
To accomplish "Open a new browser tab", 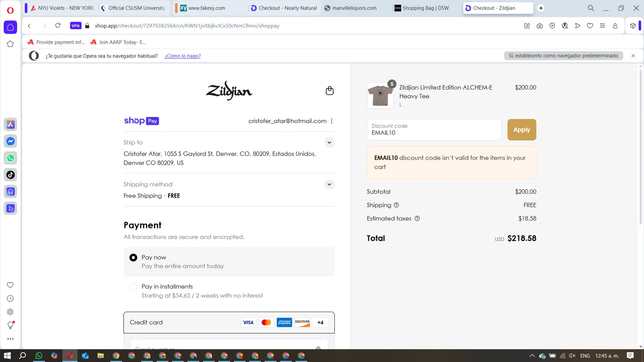I will [x=541, y=8].
